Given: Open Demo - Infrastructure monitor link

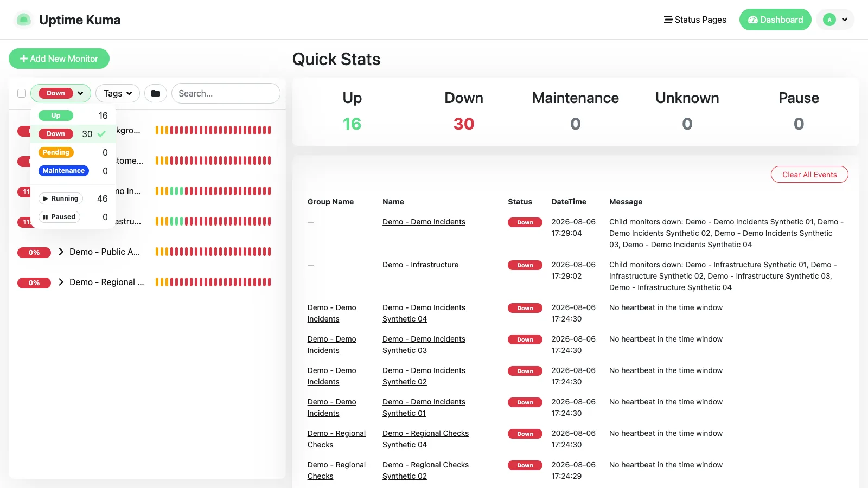Looking at the screenshot, I should 420,265.
